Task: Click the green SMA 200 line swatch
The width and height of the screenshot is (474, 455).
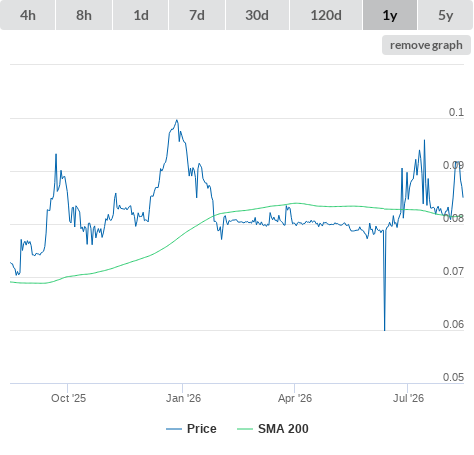Action: [245, 429]
